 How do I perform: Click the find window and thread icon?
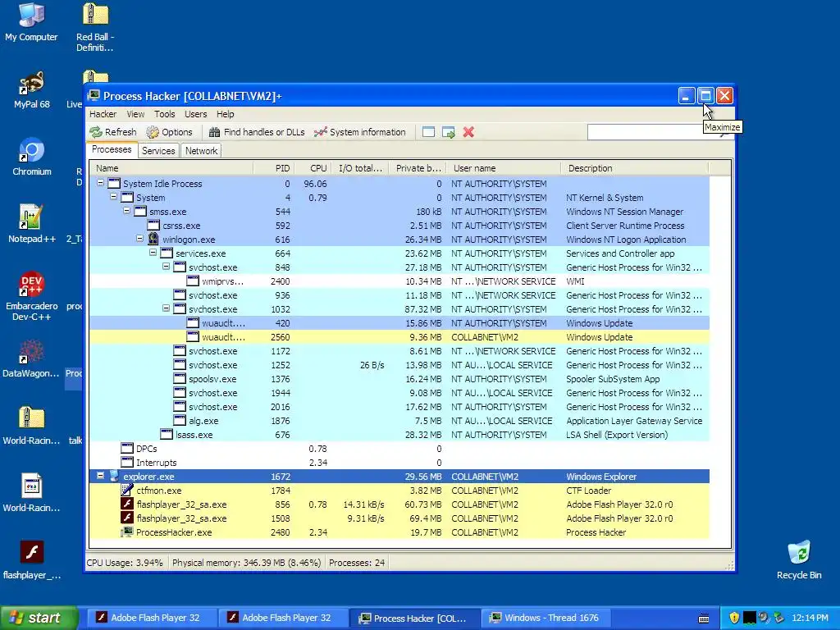[449, 132]
